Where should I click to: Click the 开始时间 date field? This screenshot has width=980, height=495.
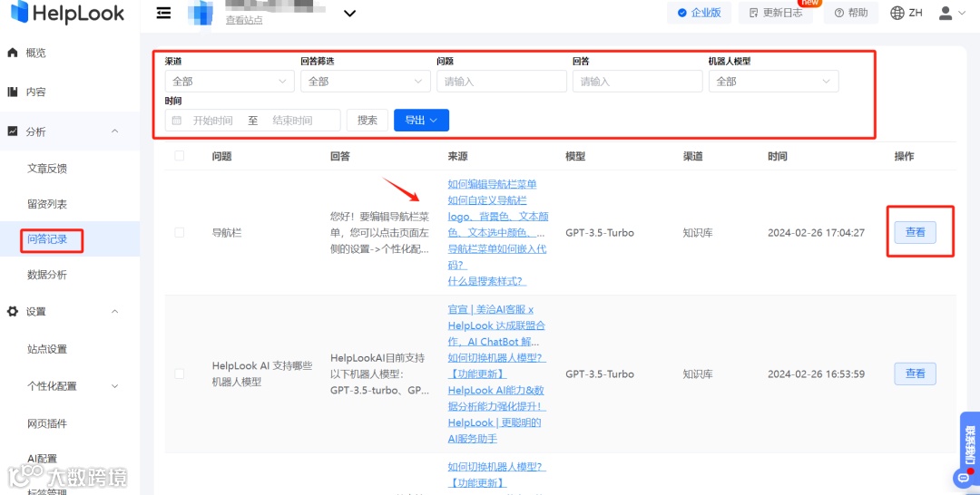[x=212, y=121]
